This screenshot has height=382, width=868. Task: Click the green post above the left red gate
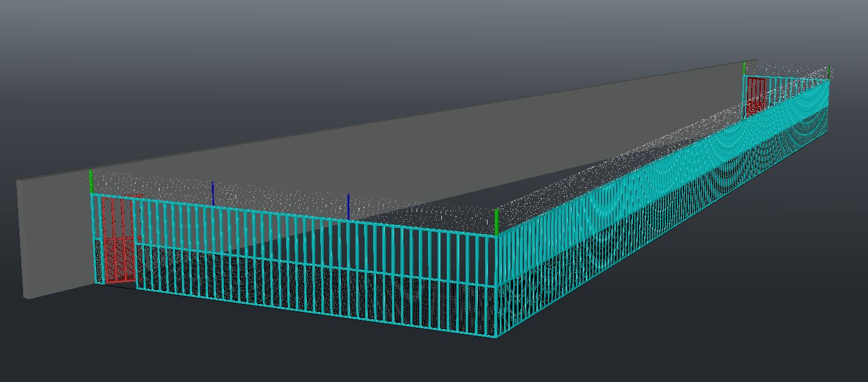(x=91, y=181)
